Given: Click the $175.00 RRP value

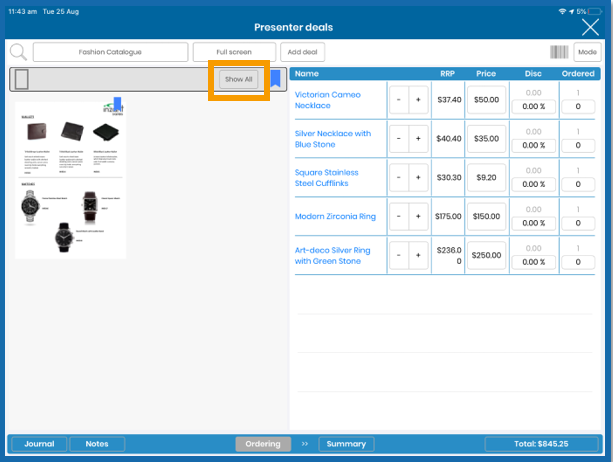Looking at the screenshot, I should 448,216.
